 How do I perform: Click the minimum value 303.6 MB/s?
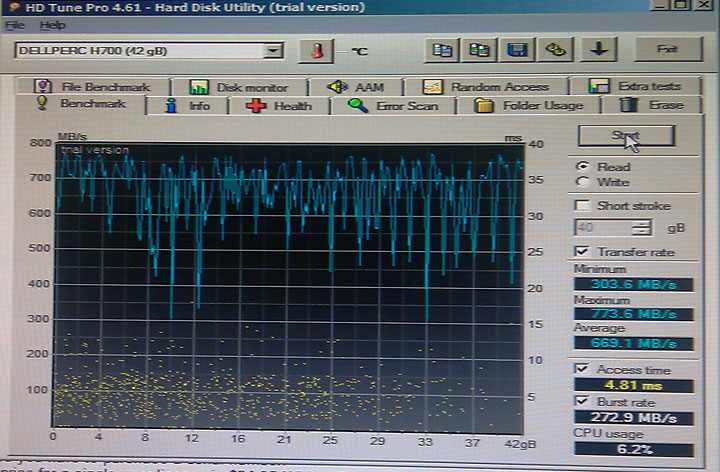click(x=634, y=284)
